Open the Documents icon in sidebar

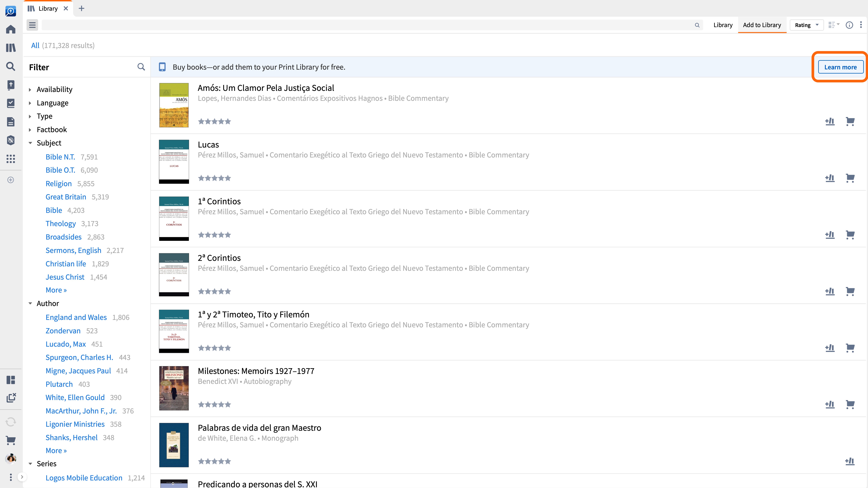11,122
